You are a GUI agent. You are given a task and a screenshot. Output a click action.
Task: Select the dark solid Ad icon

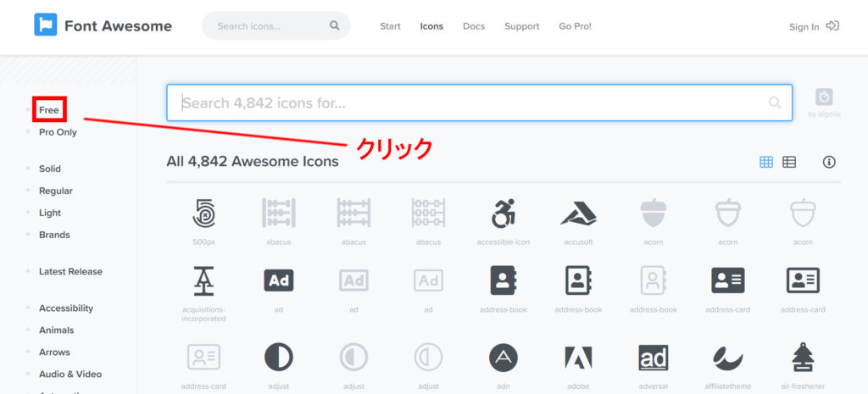tap(278, 280)
